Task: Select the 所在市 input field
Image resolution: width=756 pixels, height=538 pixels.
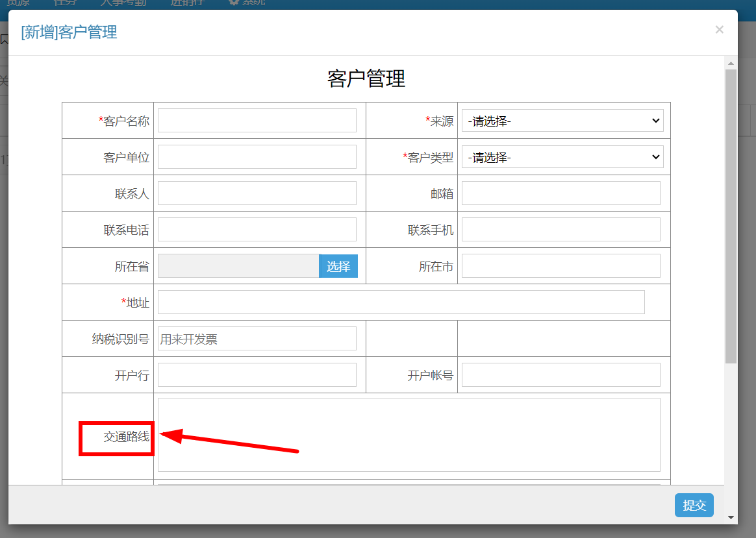Action: click(561, 266)
